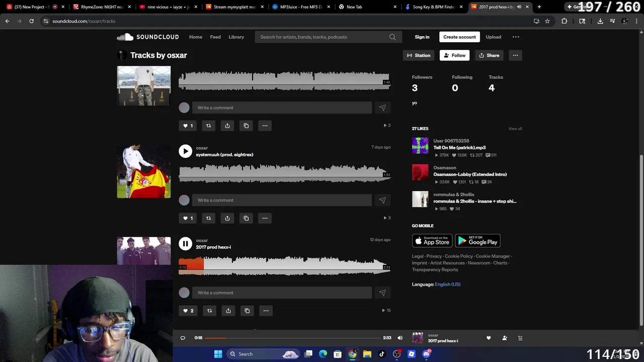Image resolution: width=644 pixels, height=362 pixels.
Task: Seek in the 2017 prod hexx-i waveform
Action: pos(284,265)
